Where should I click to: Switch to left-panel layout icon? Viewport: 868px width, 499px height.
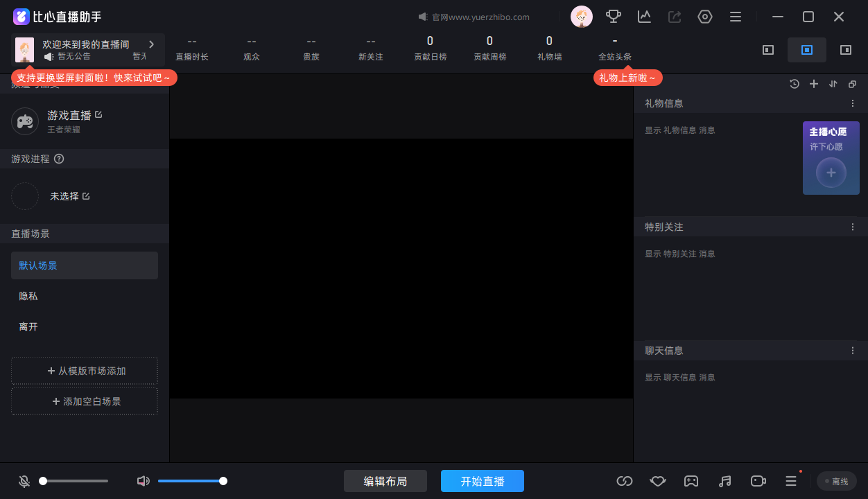point(768,50)
